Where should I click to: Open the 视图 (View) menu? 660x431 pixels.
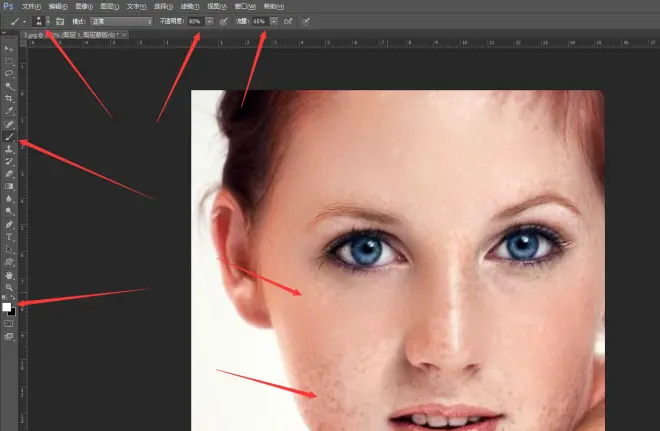point(216,6)
